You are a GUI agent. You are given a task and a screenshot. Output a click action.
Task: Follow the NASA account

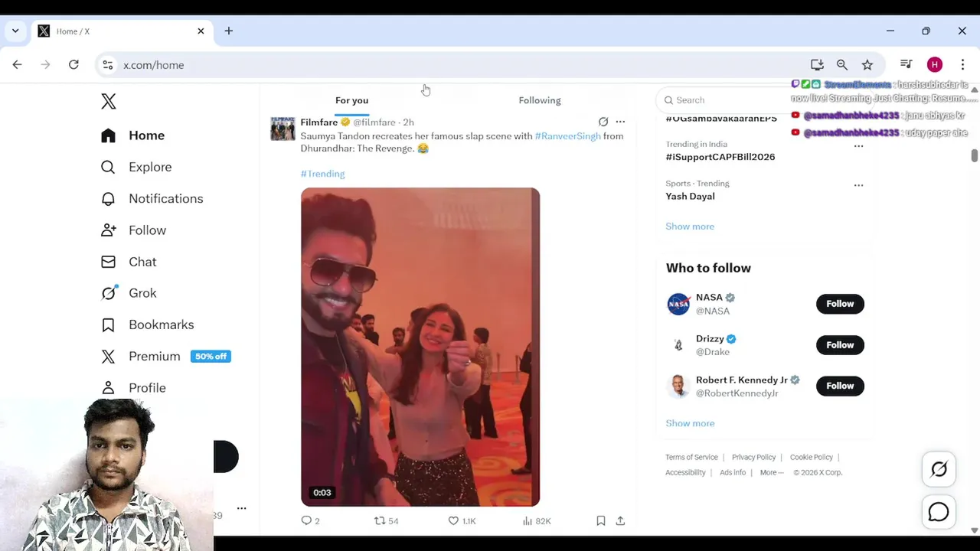pos(840,304)
